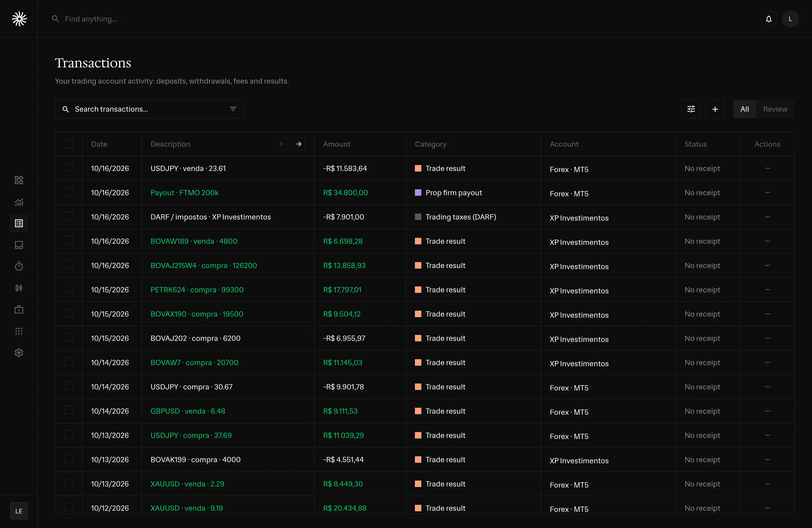The image size is (812, 528).
Task: Click the Status column header
Action: (695, 144)
